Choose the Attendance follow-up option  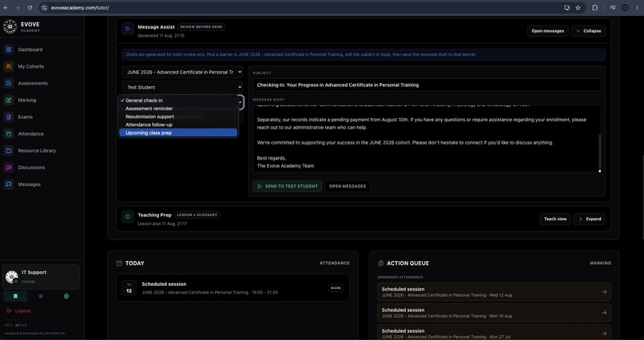point(178,125)
